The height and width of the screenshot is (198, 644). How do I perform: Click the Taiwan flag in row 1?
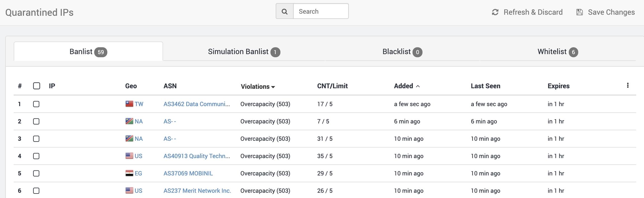point(129,104)
